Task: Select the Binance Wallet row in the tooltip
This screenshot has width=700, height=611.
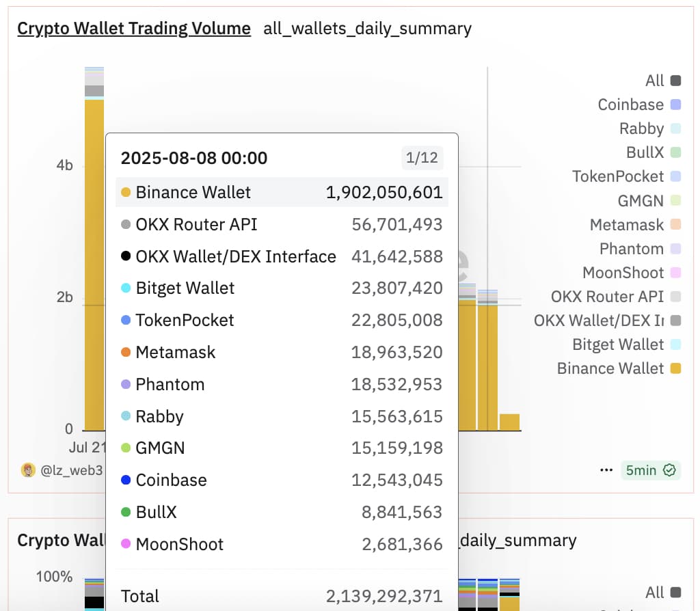Action: pos(282,192)
